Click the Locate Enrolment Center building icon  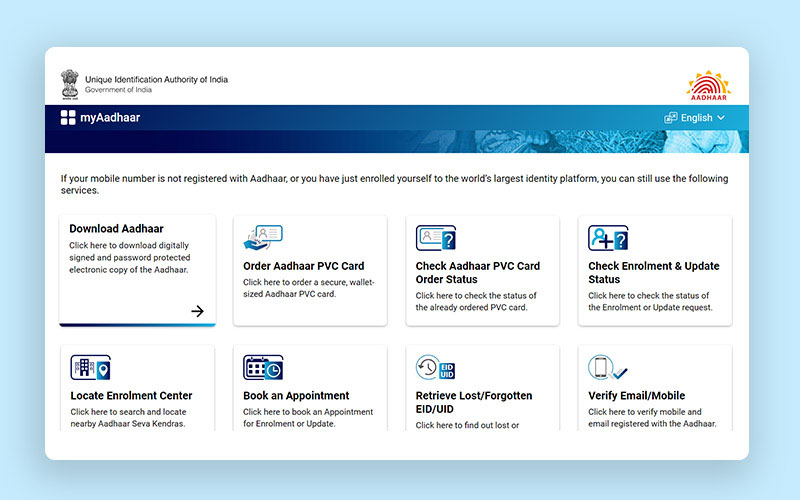[90, 367]
